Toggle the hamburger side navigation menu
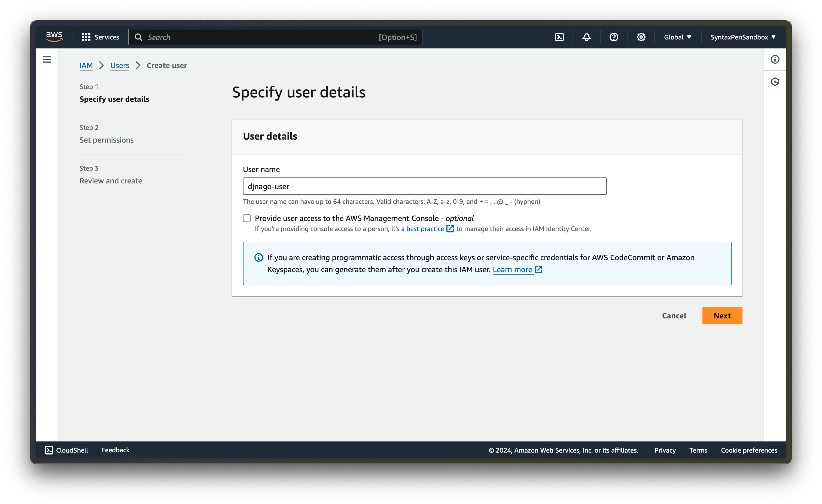The height and width of the screenshot is (504, 822). [x=47, y=59]
